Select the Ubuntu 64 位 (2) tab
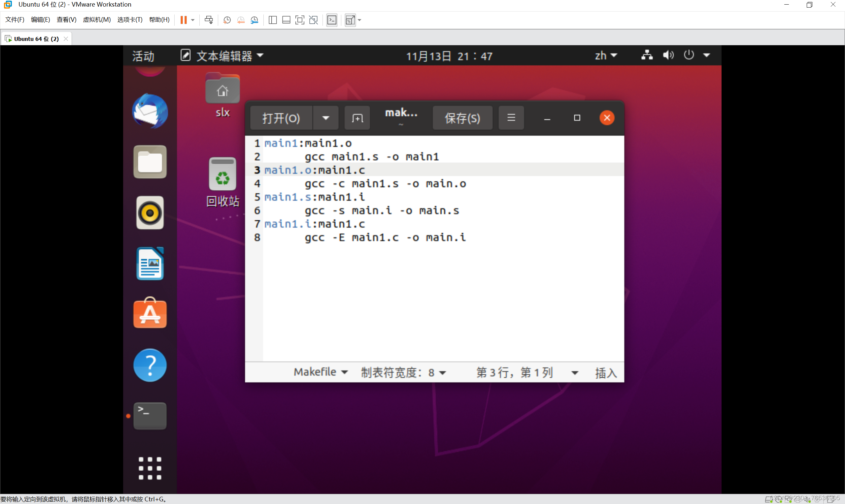The width and height of the screenshot is (845, 504). (x=36, y=39)
